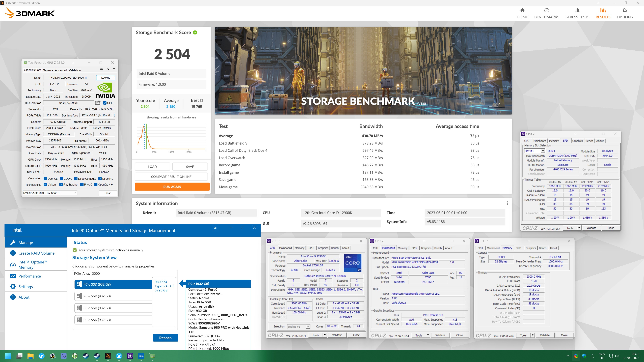644x362 pixels.
Task: Open the 3DMark HOME section
Action: point(522,13)
